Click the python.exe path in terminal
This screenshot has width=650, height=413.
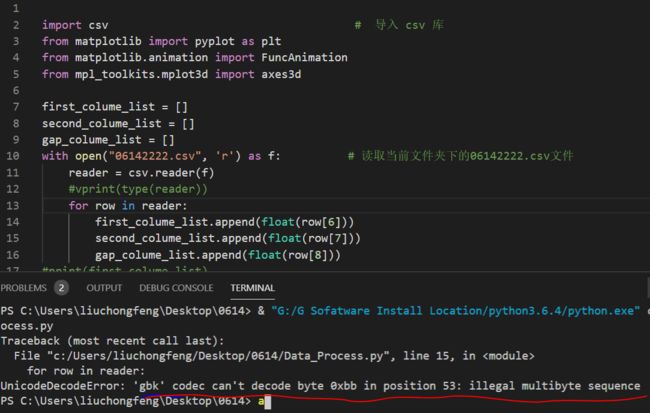coord(456,311)
